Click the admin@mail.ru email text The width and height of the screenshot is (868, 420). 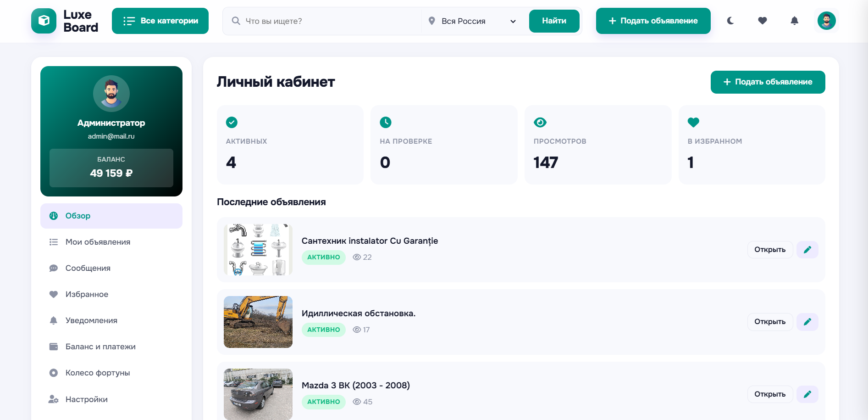point(111,136)
